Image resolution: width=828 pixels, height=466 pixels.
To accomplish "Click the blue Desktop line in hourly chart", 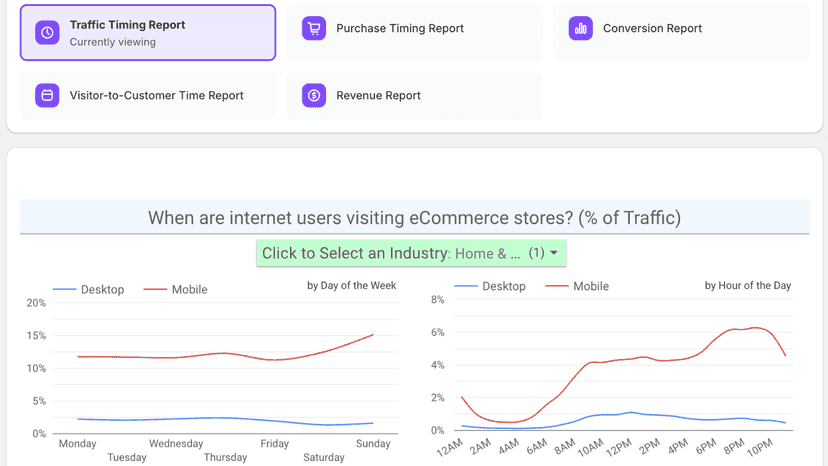I will [631, 413].
